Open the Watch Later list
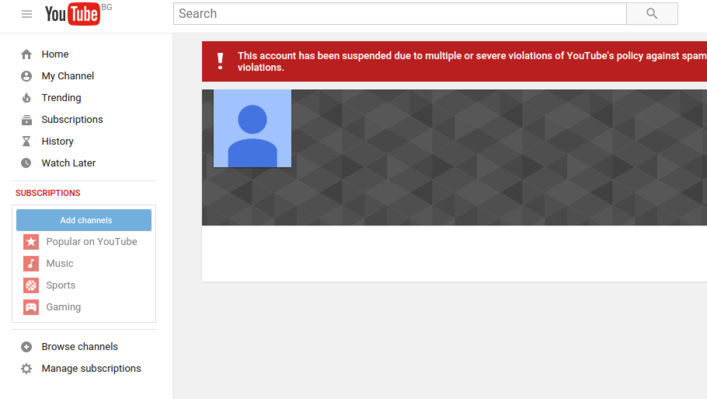Viewport: 707px width, 399px height. (69, 163)
